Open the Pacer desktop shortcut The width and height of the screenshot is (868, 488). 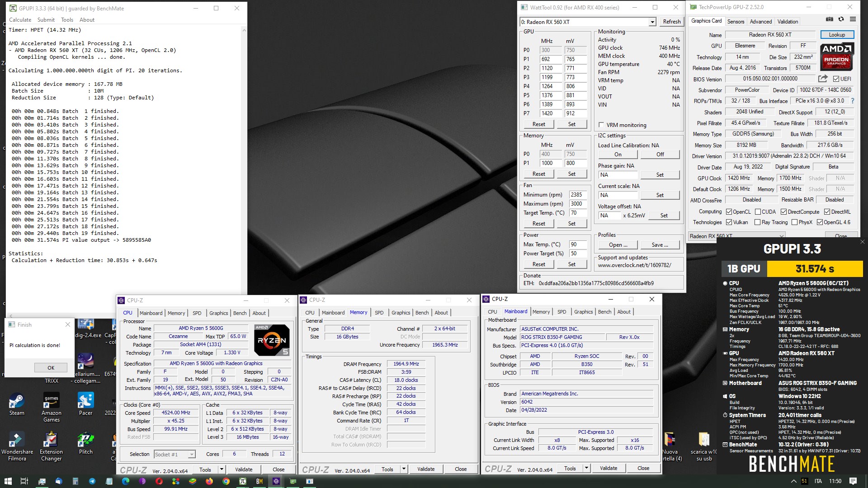pos(85,404)
